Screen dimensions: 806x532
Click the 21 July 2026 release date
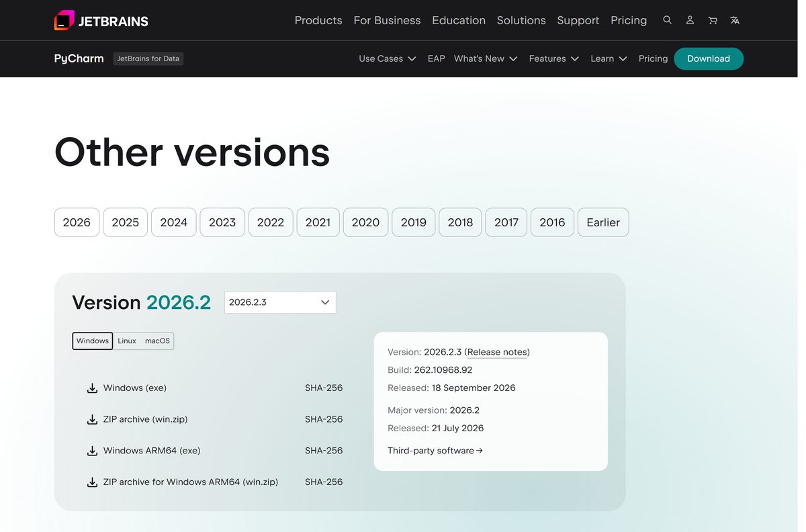coord(458,428)
